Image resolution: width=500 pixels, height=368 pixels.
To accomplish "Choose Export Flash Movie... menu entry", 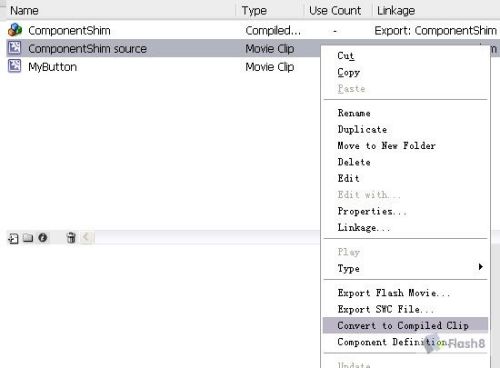I will (x=394, y=293).
